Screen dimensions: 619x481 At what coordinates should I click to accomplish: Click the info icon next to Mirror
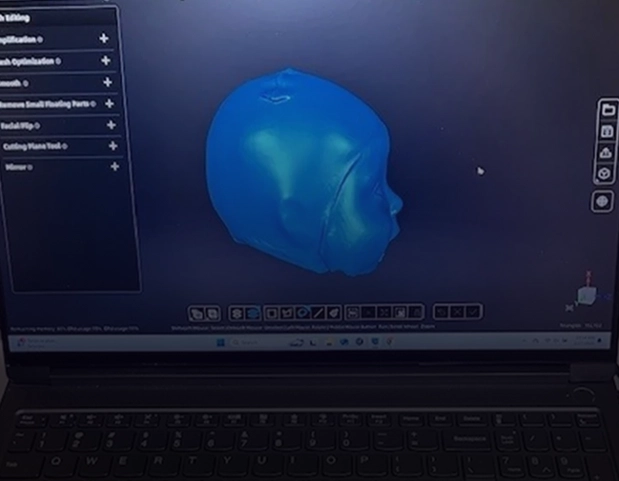pos(30,167)
